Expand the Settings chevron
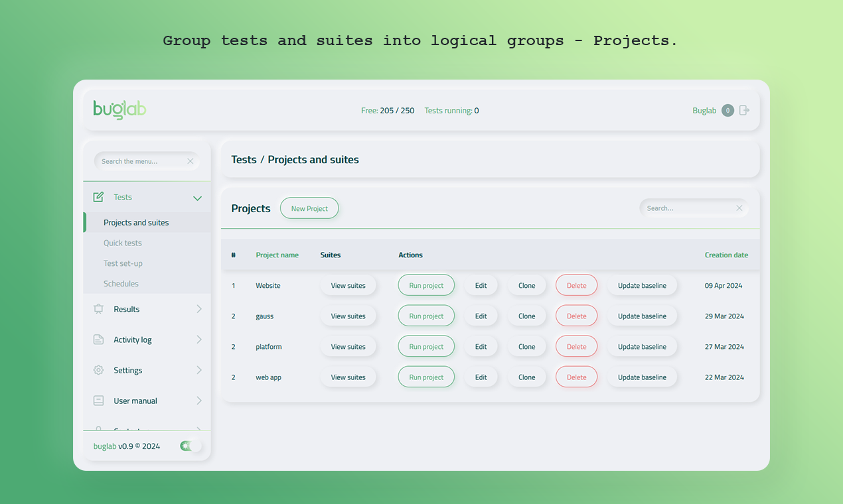 pyautogui.click(x=198, y=370)
